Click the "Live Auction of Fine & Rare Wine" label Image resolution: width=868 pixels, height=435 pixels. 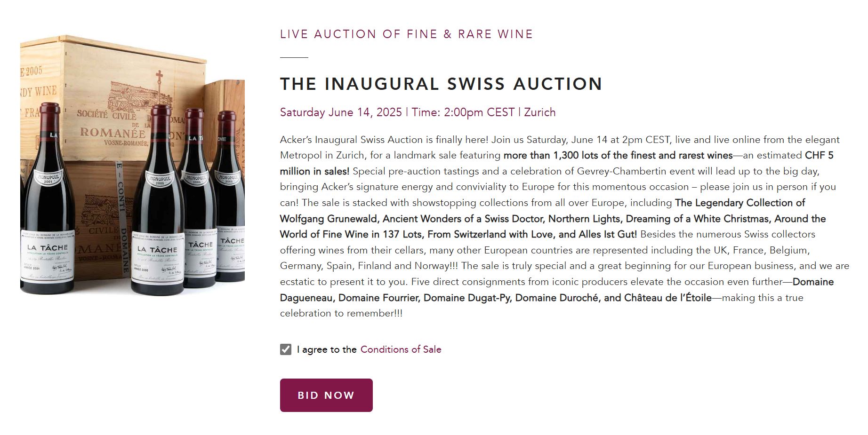(x=406, y=34)
